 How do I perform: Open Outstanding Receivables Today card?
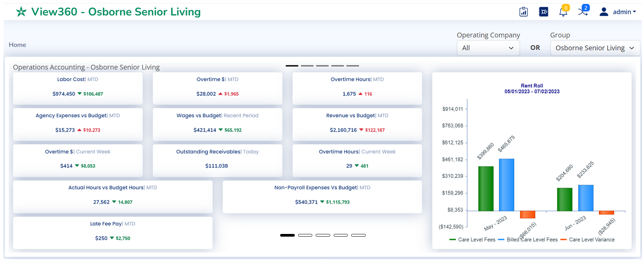[218, 160]
